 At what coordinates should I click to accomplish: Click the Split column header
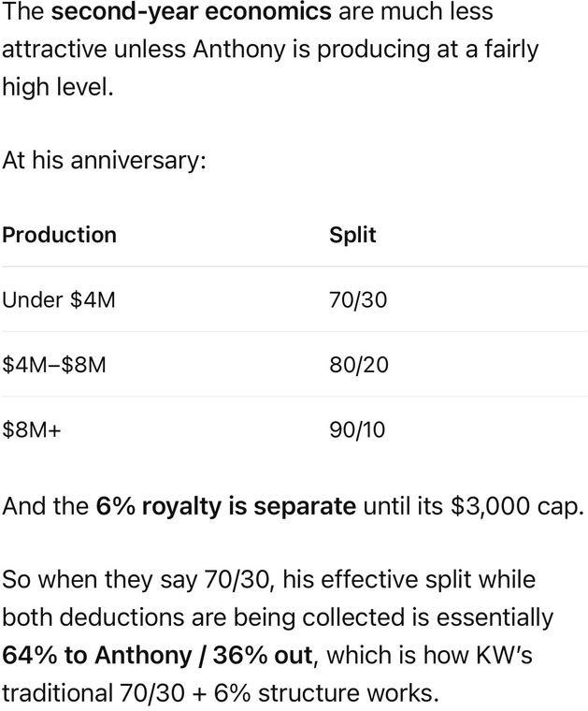352,235
